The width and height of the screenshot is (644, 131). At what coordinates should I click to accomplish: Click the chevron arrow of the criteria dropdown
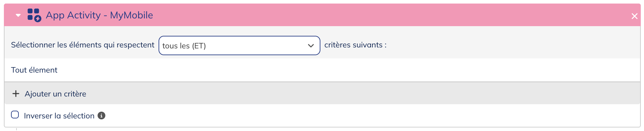point(311,45)
